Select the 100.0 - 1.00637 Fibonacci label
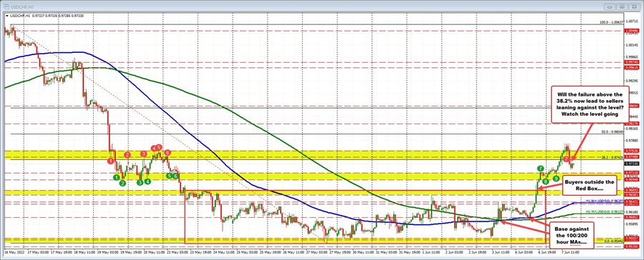The image size is (644, 260). pyautogui.click(x=612, y=22)
